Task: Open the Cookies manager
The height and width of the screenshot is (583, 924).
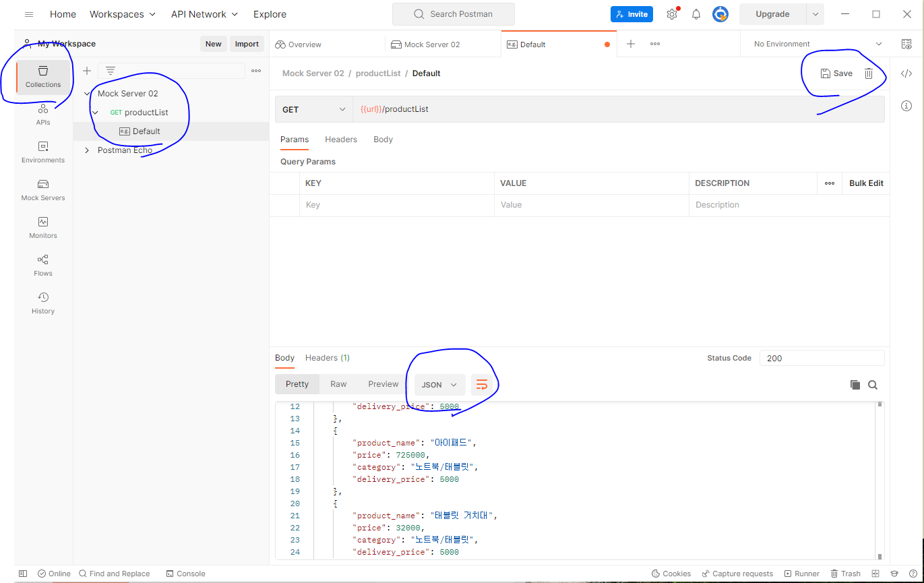Action: click(x=671, y=574)
